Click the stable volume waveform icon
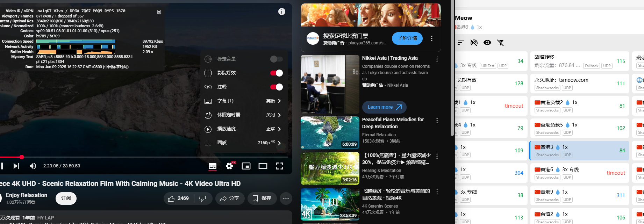This screenshot has height=224, width=644. (x=208, y=59)
